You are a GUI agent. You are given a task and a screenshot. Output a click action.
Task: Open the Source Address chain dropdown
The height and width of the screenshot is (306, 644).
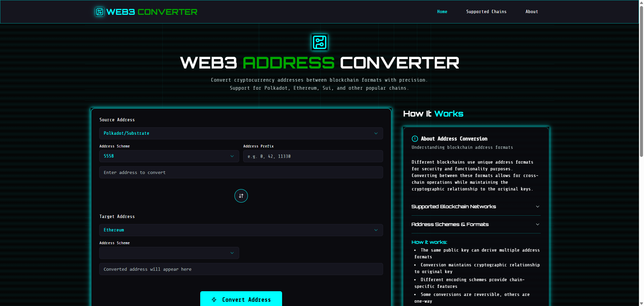241,133
